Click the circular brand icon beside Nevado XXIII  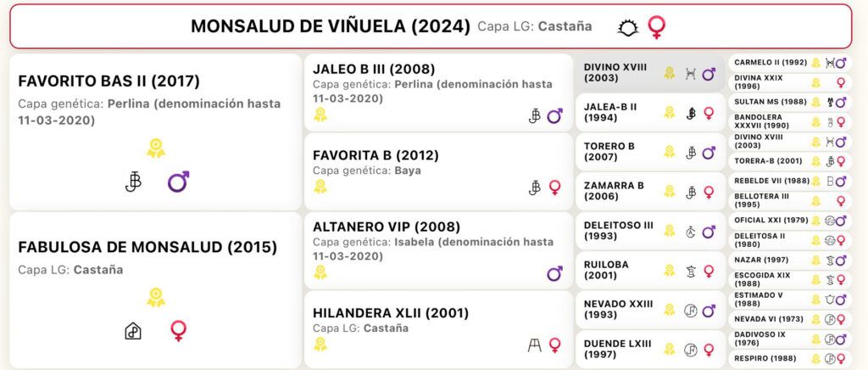coord(690,311)
